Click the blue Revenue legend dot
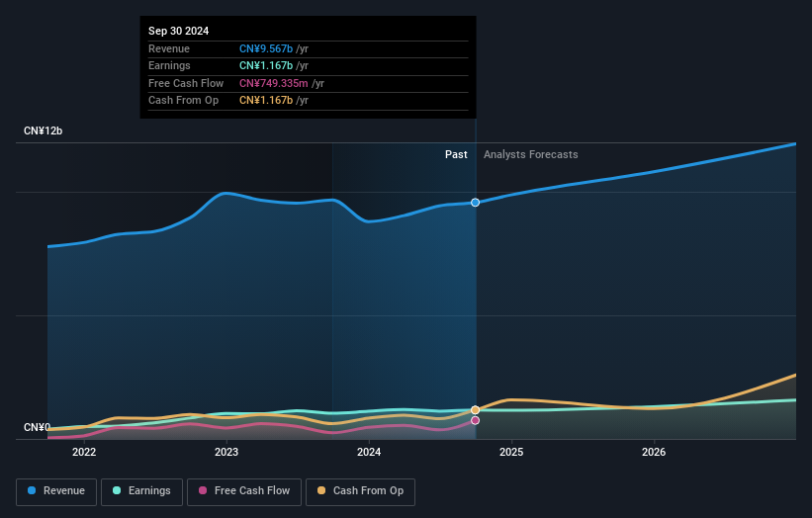Screen dimensions: 812x518 pyautogui.click(x=32, y=490)
